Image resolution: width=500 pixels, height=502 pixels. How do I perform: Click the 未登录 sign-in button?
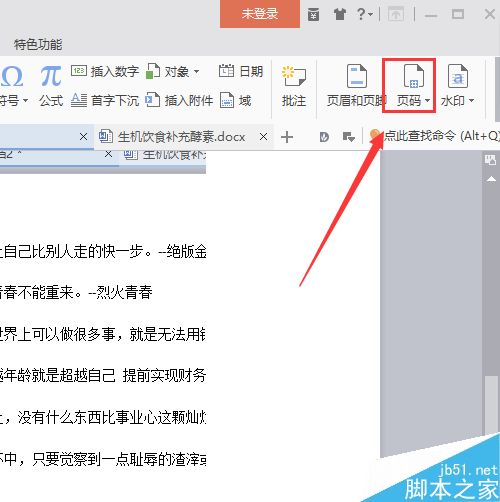tap(260, 14)
